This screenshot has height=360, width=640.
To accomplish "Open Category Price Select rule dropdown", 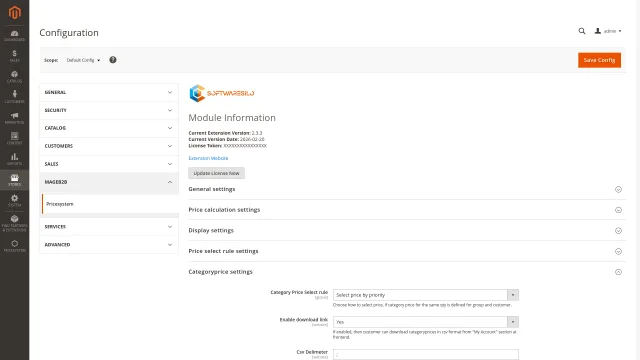I will click(426, 295).
